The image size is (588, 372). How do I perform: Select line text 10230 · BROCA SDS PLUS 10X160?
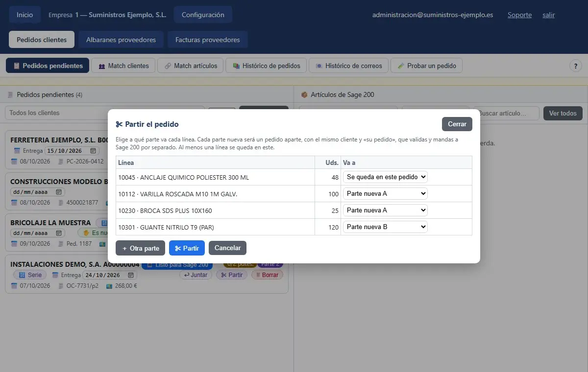[x=165, y=210]
